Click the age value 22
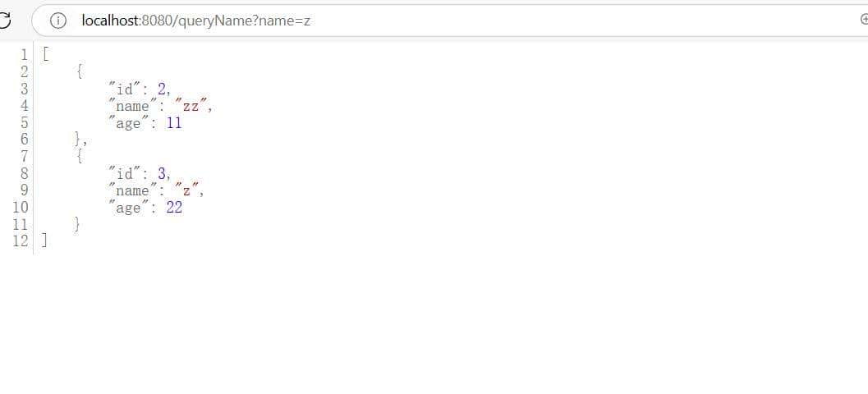 tap(174, 208)
